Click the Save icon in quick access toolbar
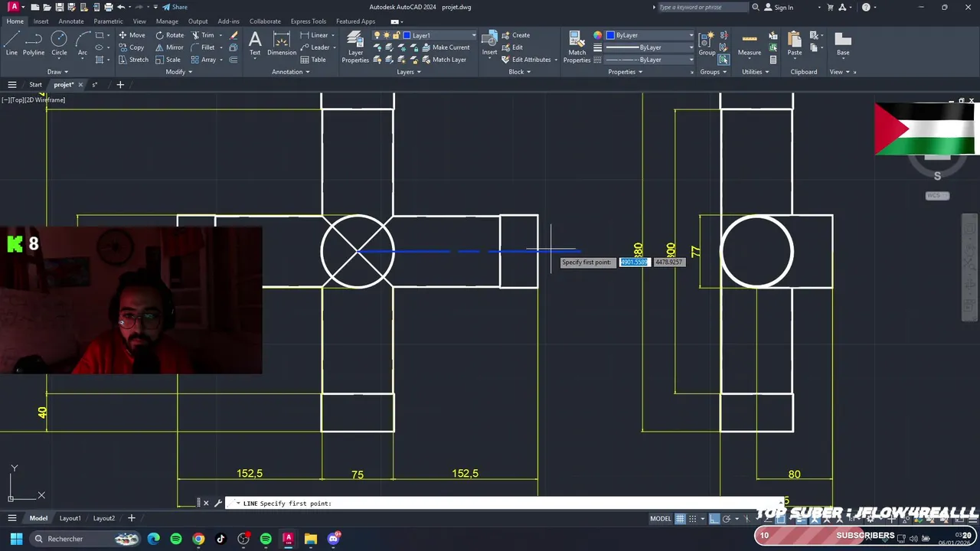Image resolution: width=980 pixels, height=551 pixels. pyautogui.click(x=60, y=7)
